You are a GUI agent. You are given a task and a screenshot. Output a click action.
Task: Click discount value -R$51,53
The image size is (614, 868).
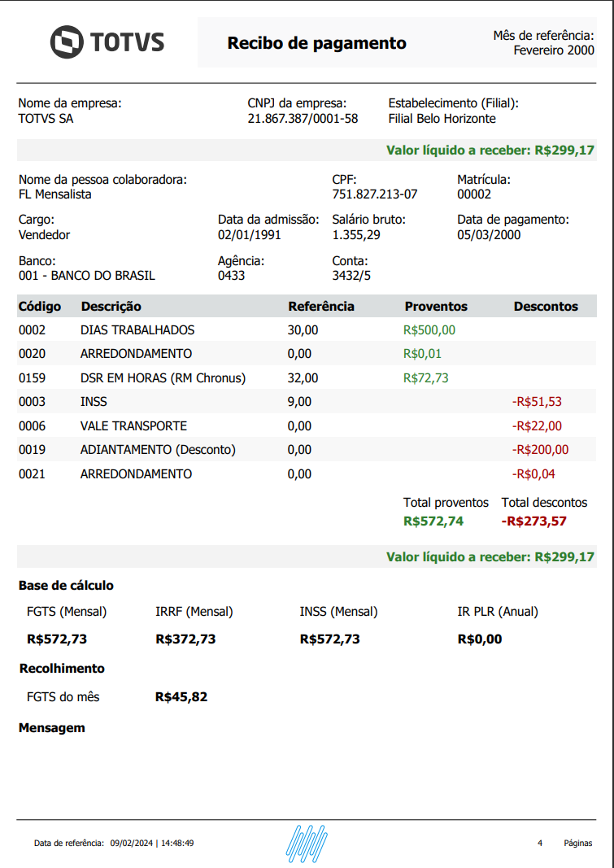pyautogui.click(x=537, y=401)
